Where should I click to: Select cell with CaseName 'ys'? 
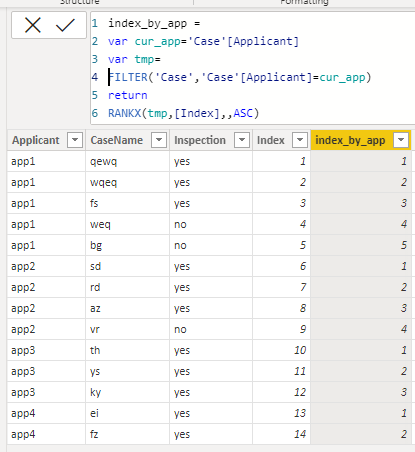point(127,371)
